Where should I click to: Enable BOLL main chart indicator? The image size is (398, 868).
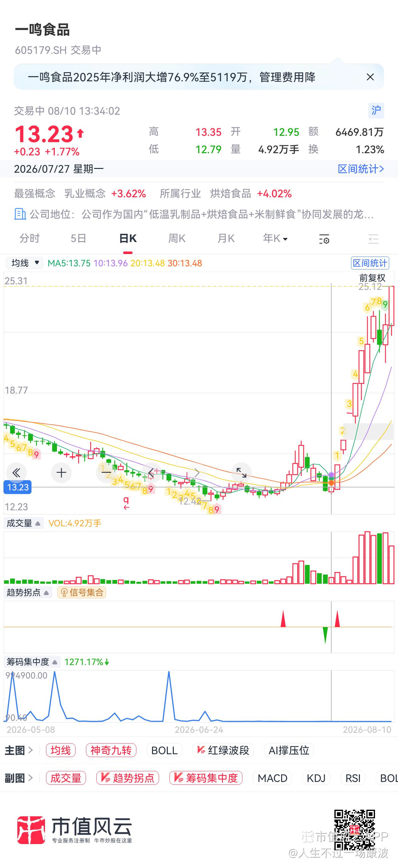pyautogui.click(x=164, y=750)
